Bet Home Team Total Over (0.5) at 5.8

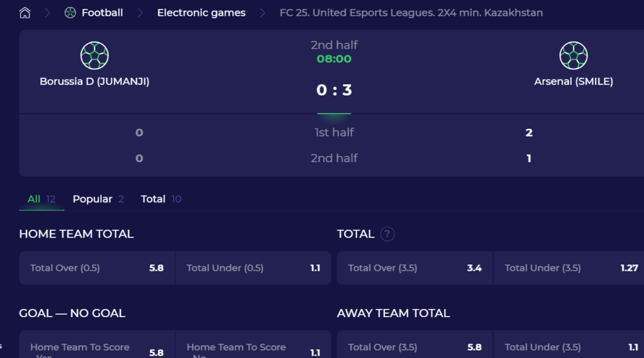(97, 268)
